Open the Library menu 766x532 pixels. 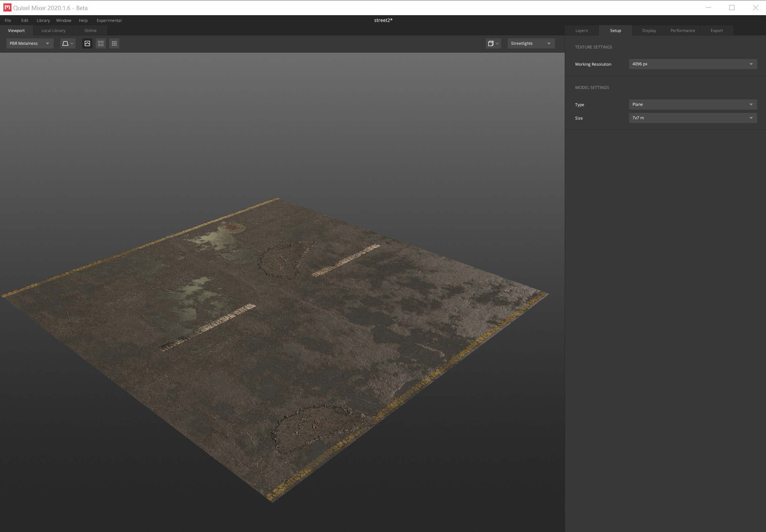pos(43,21)
